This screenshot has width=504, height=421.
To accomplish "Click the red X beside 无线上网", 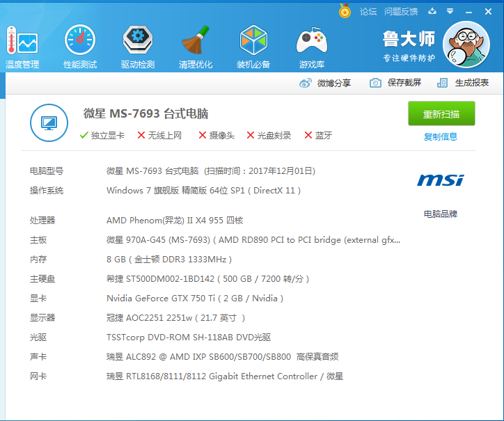I will 141,135.
